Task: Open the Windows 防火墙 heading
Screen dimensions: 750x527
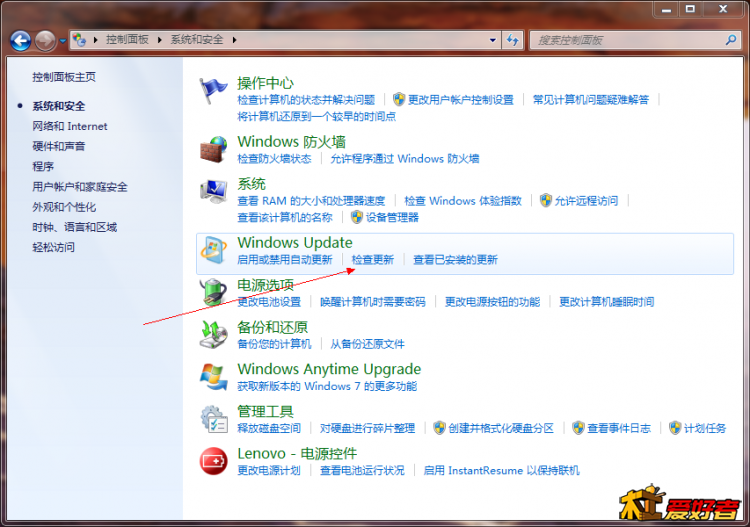Action: tap(291, 142)
